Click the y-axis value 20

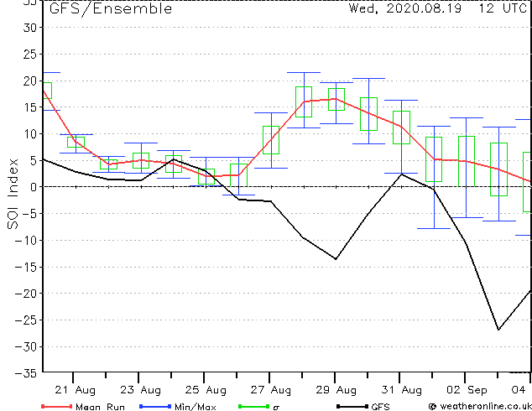[30, 81]
